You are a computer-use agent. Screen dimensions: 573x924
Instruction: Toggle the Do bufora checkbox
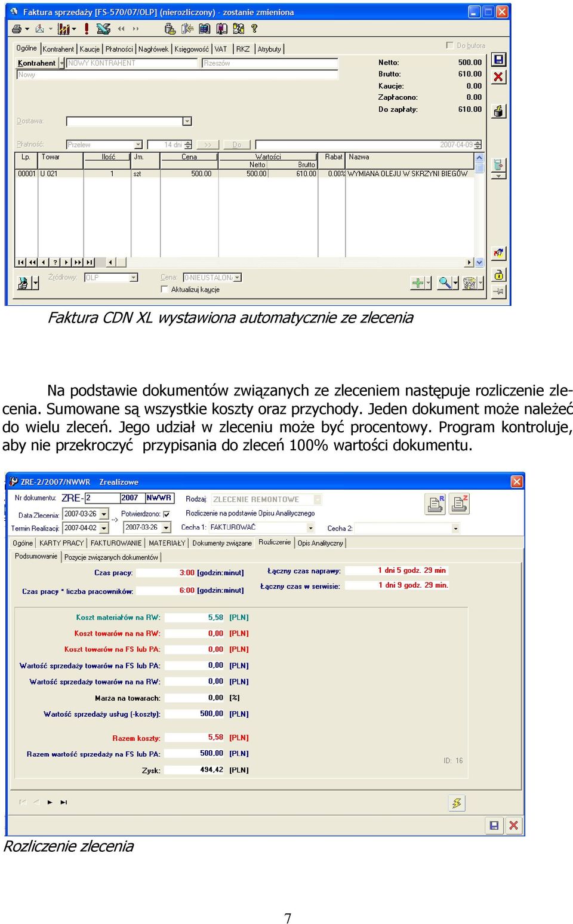450,45
